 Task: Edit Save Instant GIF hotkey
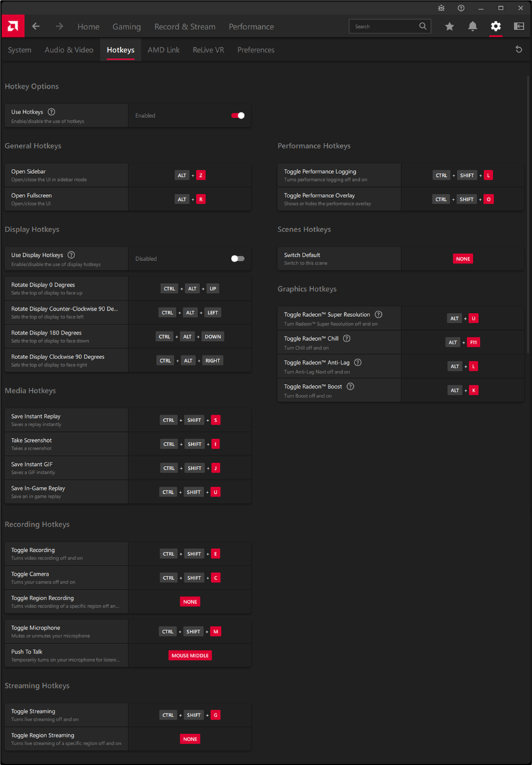point(190,468)
